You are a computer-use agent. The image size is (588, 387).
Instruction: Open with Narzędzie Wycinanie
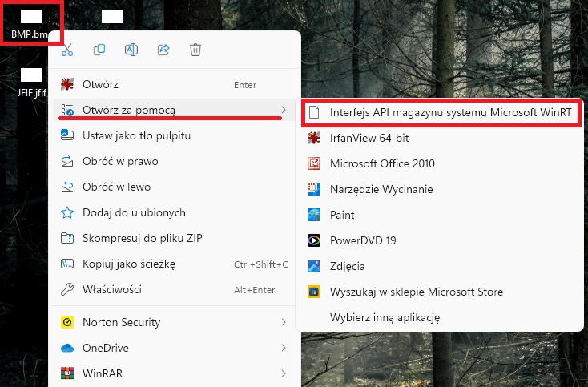coord(440,189)
